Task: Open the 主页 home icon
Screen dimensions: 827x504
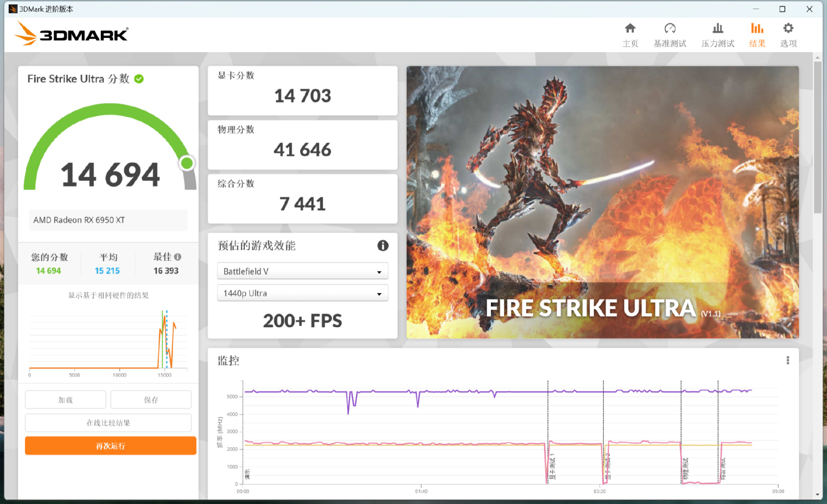Action: tap(630, 28)
